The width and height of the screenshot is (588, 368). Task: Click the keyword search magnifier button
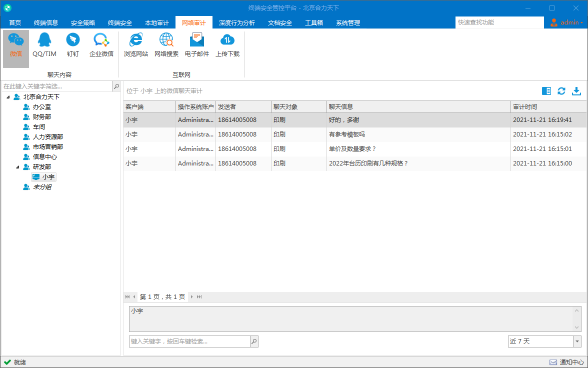(x=254, y=341)
